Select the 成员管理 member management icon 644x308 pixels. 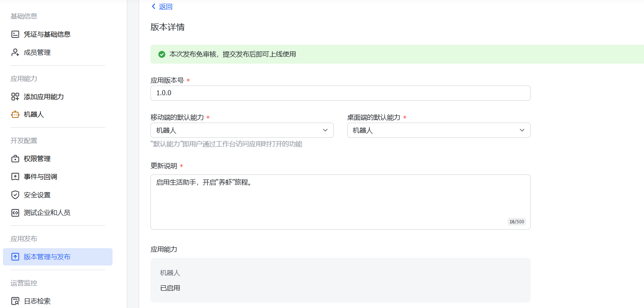coord(15,52)
